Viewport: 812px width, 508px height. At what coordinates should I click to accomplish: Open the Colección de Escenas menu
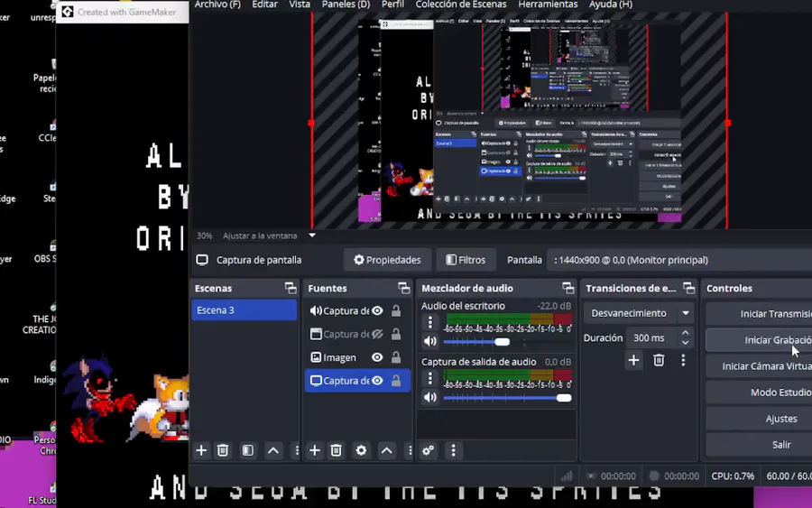pyautogui.click(x=461, y=5)
